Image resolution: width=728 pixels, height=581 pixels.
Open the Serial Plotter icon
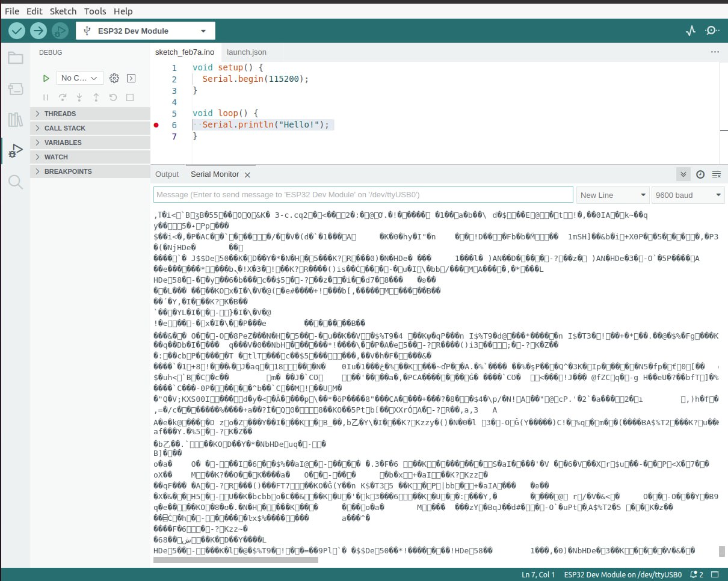click(x=691, y=31)
